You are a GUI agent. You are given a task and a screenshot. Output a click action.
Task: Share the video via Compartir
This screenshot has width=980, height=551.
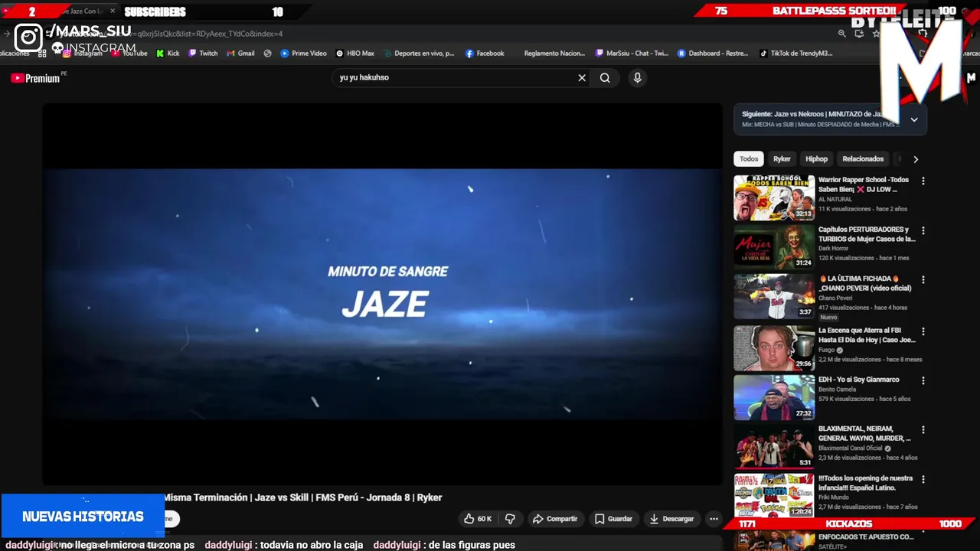pos(555,519)
